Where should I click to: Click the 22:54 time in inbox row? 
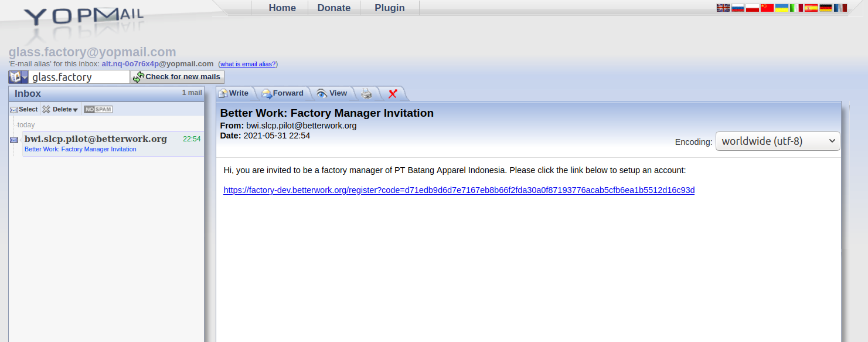[192, 139]
